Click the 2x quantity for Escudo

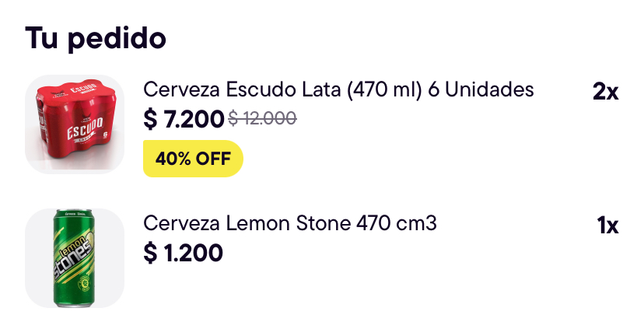click(x=605, y=92)
